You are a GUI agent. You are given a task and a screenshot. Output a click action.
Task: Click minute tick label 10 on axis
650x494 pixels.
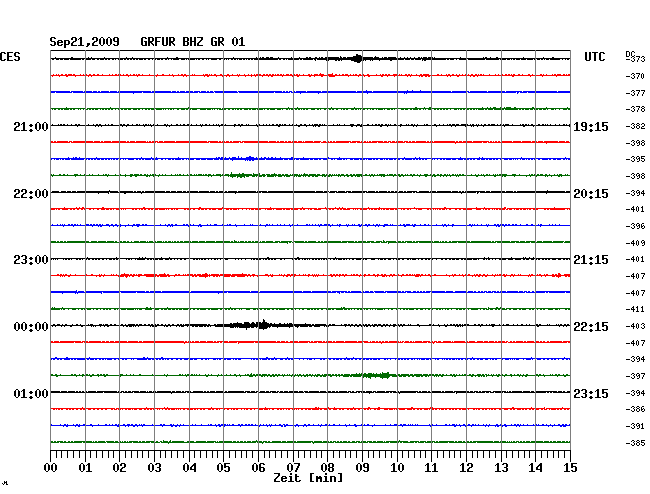(x=397, y=468)
